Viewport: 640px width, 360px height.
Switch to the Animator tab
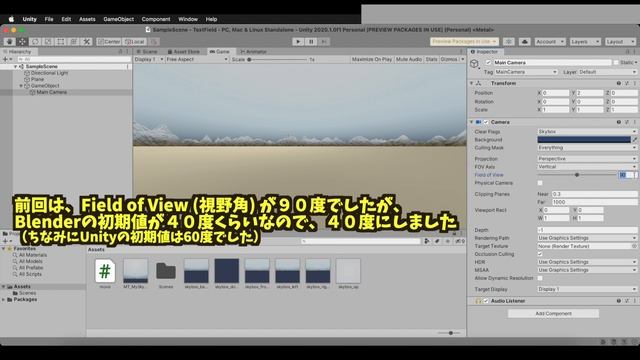click(x=253, y=52)
